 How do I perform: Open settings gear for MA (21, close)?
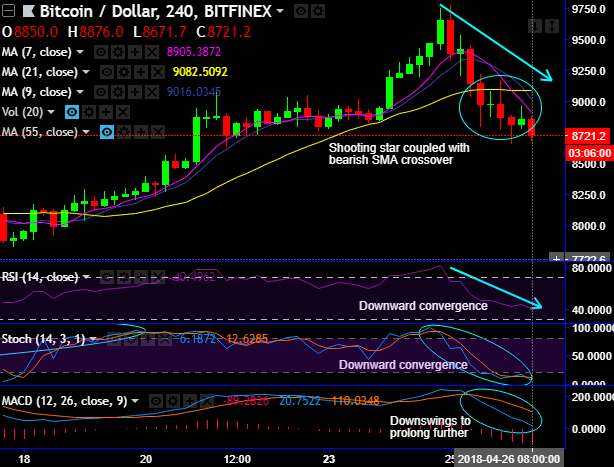click(124, 72)
